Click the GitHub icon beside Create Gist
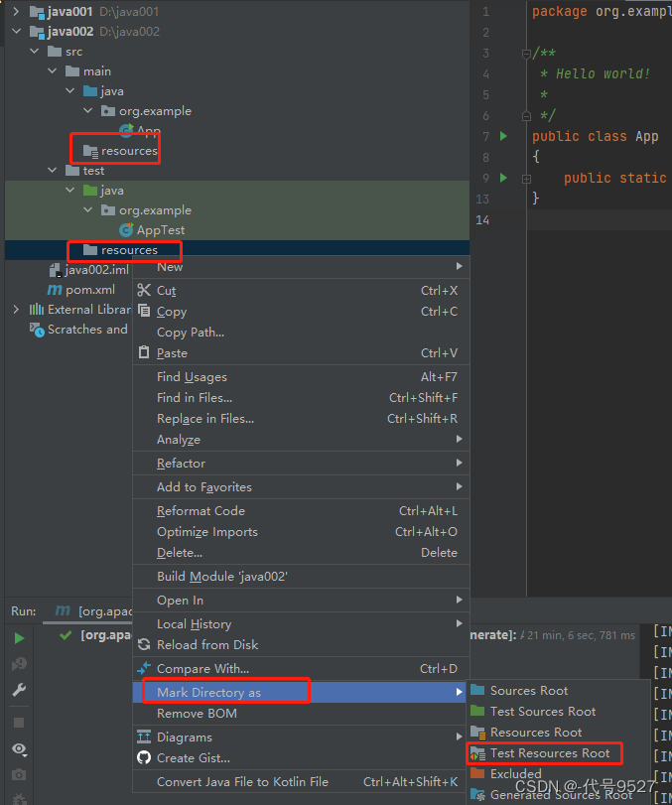The height and width of the screenshot is (805, 672). [144, 758]
